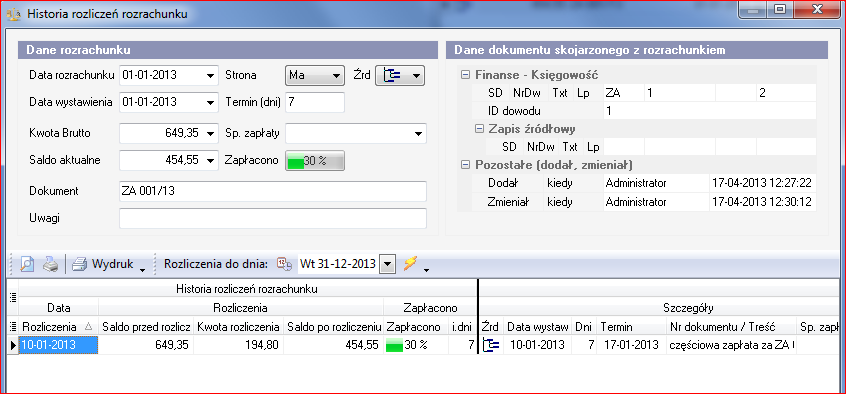Click the Saldo przed rozlicz column header

click(x=146, y=327)
